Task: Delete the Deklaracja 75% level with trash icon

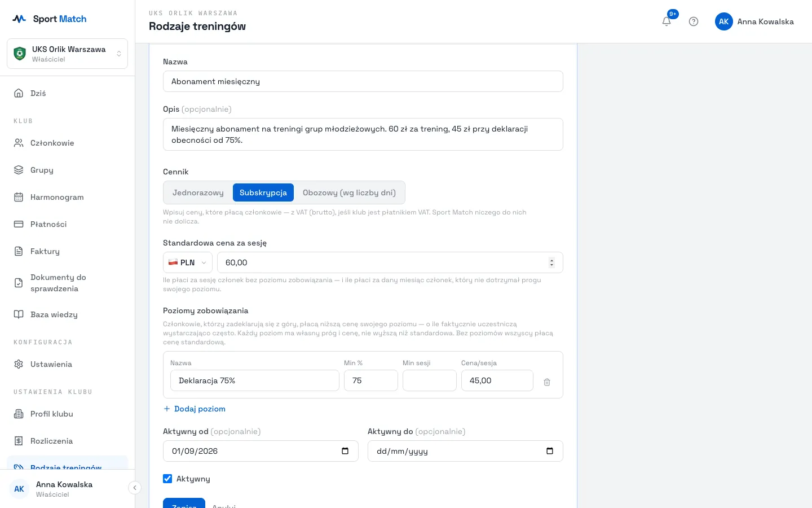Action: click(547, 382)
